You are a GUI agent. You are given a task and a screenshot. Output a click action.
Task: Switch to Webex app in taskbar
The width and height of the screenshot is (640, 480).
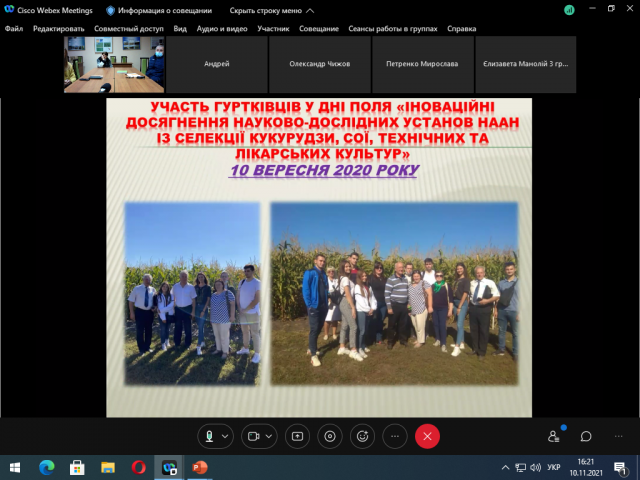coord(169,467)
